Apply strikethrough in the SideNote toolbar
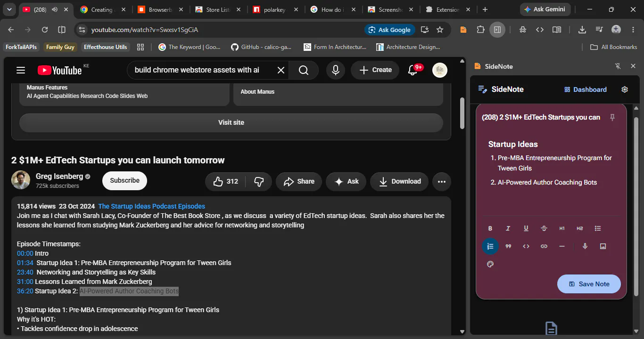Image resolution: width=644 pixels, height=339 pixels. (x=544, y=228)
